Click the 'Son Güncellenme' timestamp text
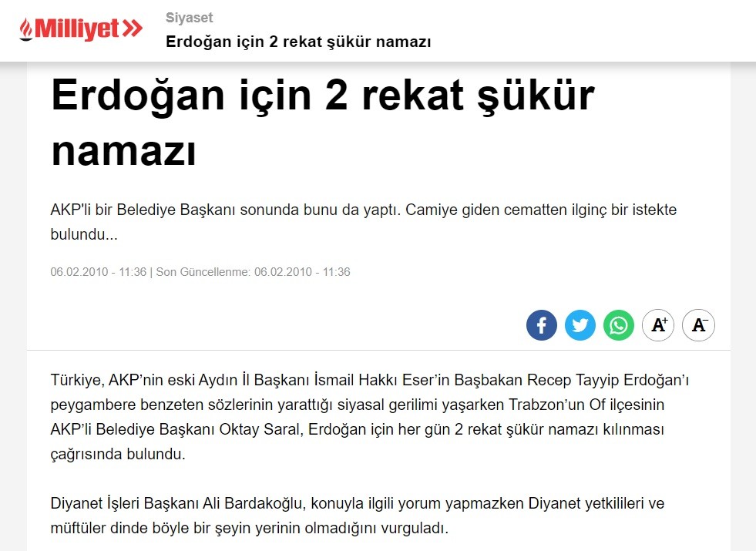Screen dimensions: 756x551 [253, 272]
